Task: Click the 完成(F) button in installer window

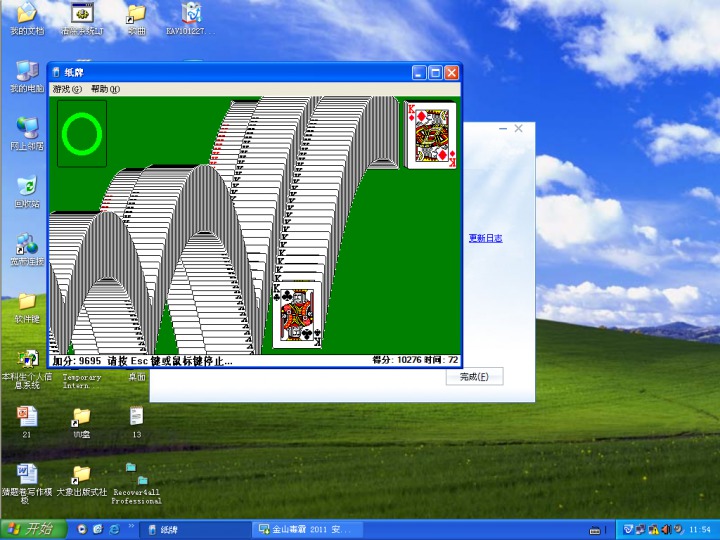Action: 474,377
